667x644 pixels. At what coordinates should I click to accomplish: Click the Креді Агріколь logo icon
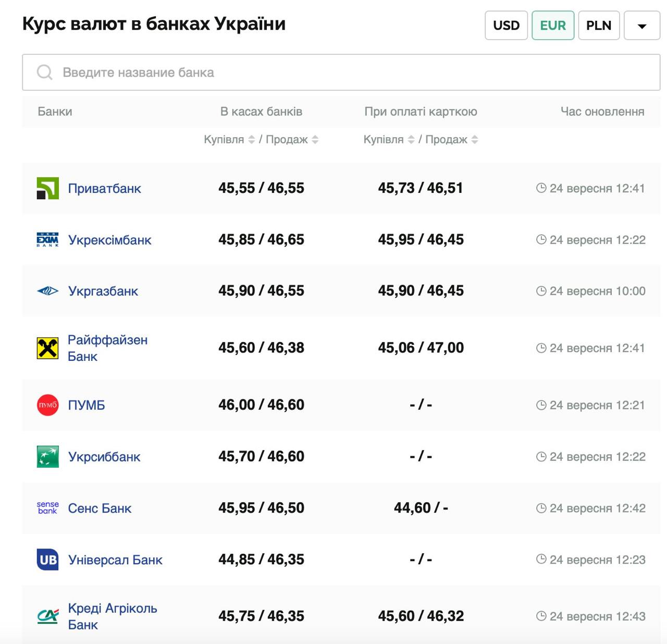click(47, 616)
